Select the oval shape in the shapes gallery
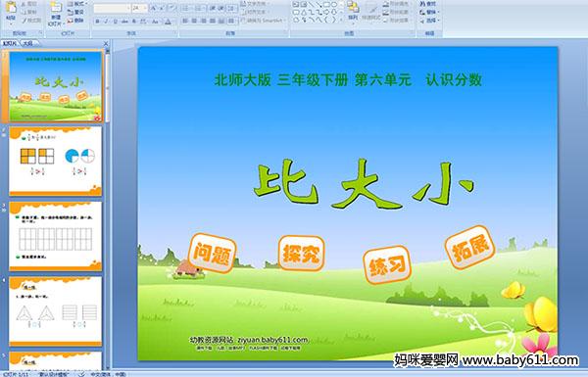This screenshot has width=588, height=377. point(334,4)
